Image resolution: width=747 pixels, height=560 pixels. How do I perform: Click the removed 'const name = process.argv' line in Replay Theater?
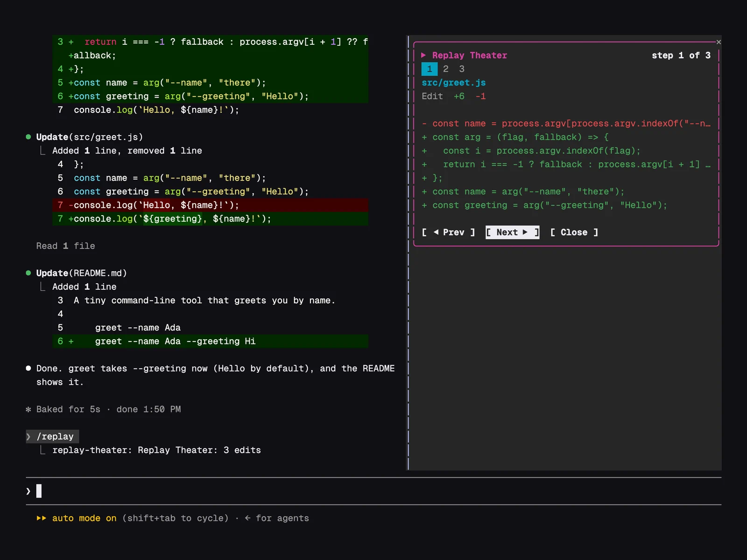pyautogui.click(x=566, y=123)
